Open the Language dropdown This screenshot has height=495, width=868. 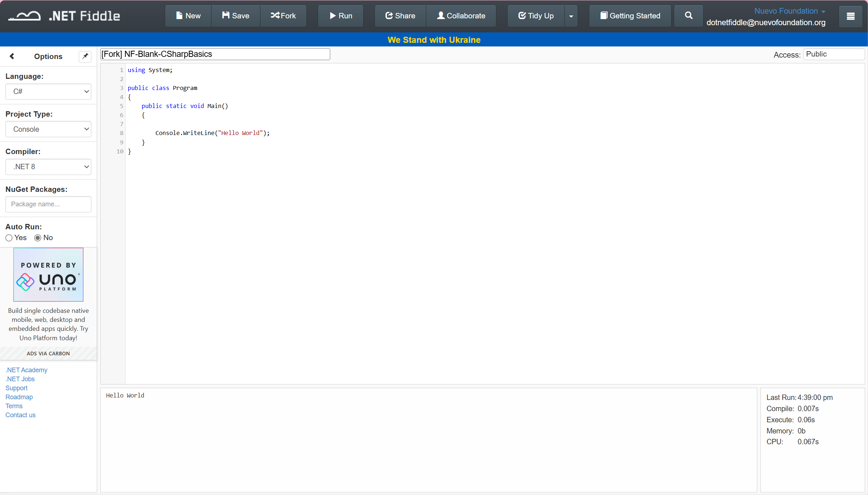pos(48,91)
